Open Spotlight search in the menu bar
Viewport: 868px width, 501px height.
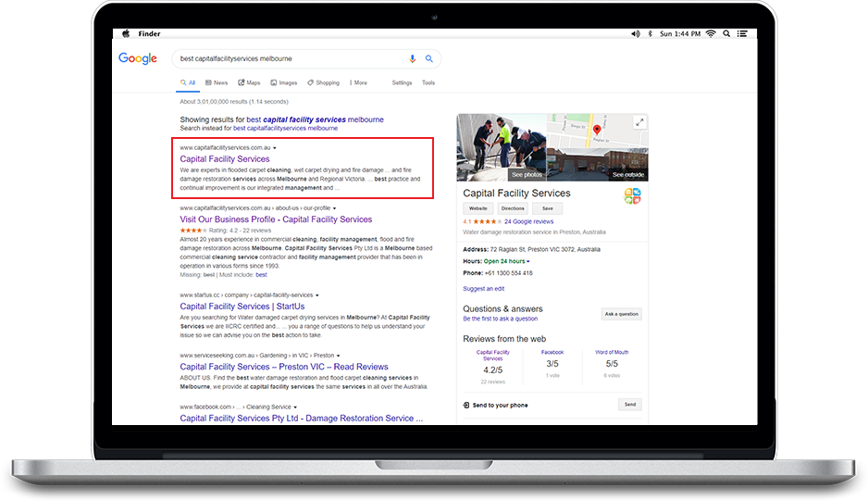click(728, 33)
